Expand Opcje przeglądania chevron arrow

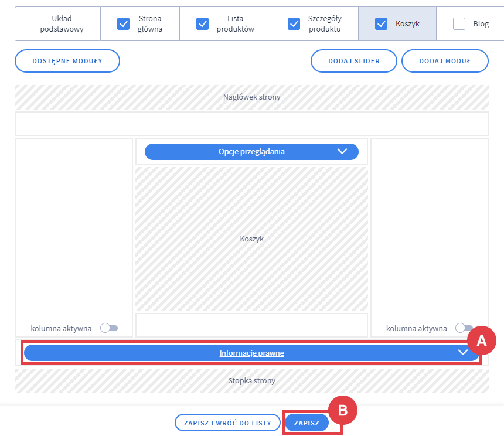343,151
